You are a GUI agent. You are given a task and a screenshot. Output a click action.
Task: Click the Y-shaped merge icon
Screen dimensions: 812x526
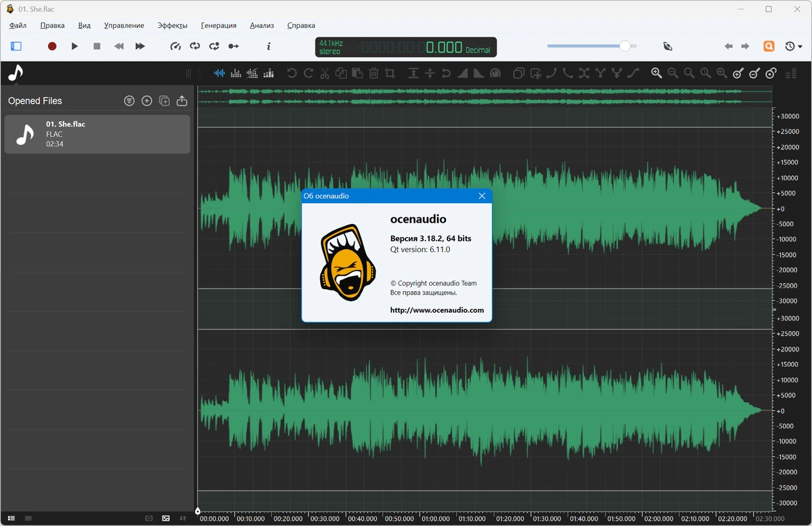[x=600, y=73]
